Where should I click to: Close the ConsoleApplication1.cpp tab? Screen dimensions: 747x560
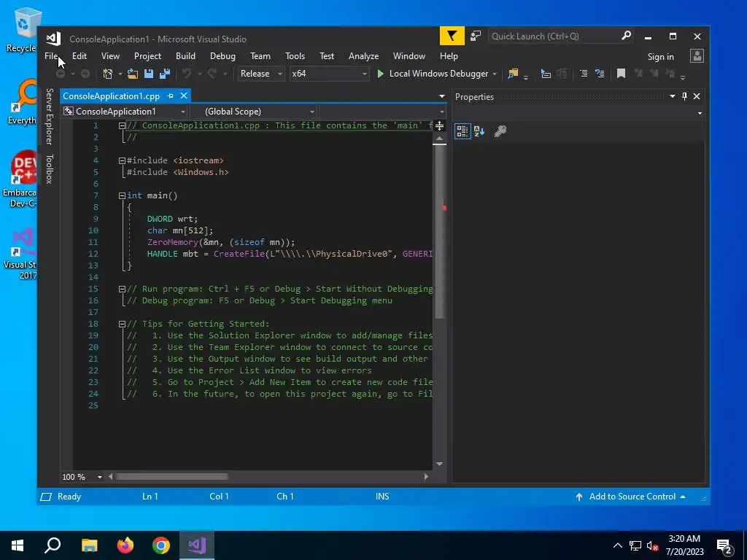[x=183, y=96]
